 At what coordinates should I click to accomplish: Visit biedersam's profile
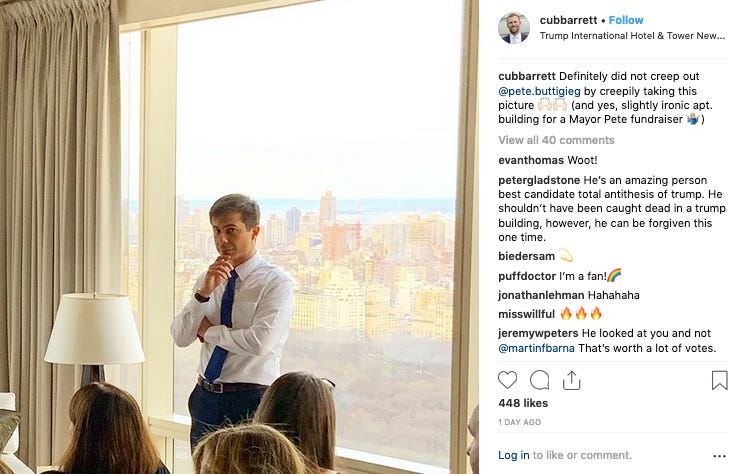(x=526, y=256)
